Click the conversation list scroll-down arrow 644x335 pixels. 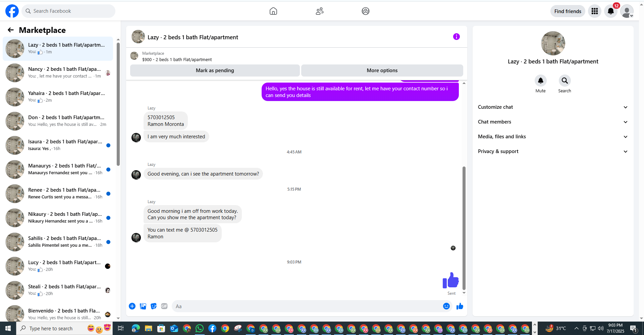[118, 318]
